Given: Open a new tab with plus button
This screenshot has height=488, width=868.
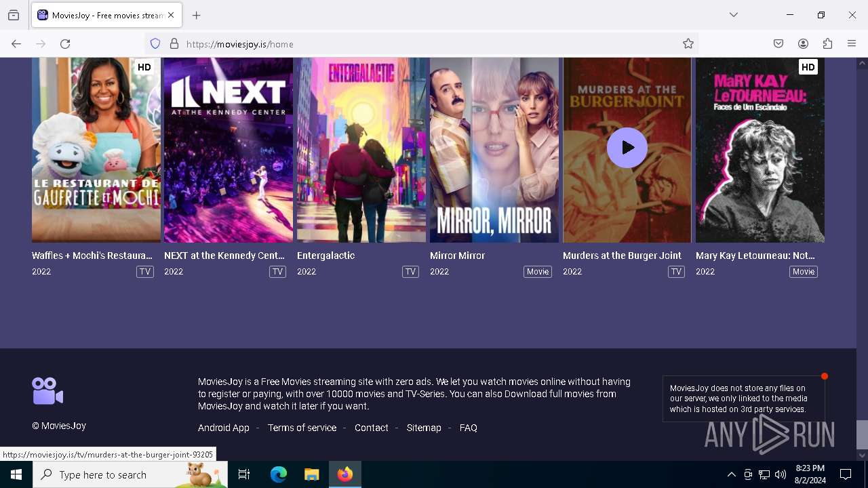Looking at the screenshot, I should (197, 15).
